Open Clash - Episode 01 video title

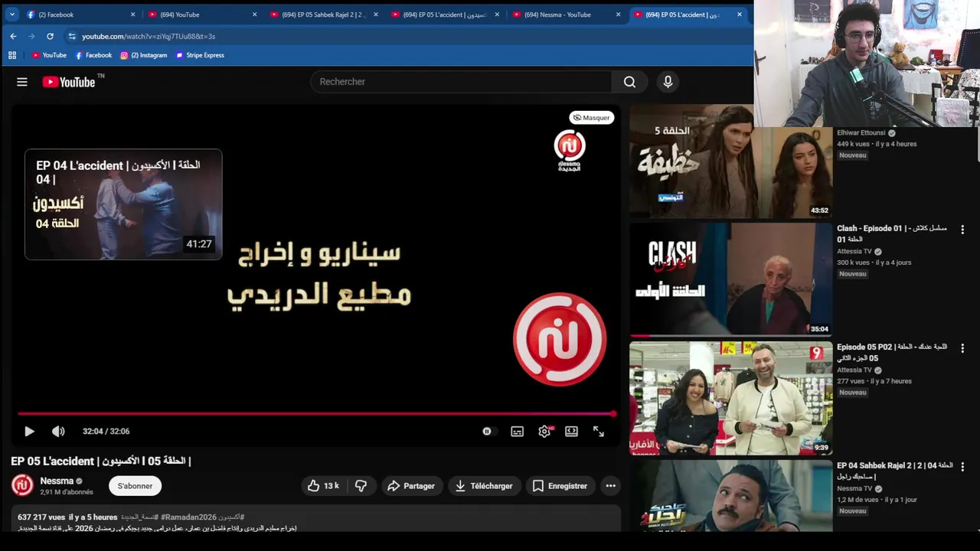pyautogui.click(x=892, y=233)
